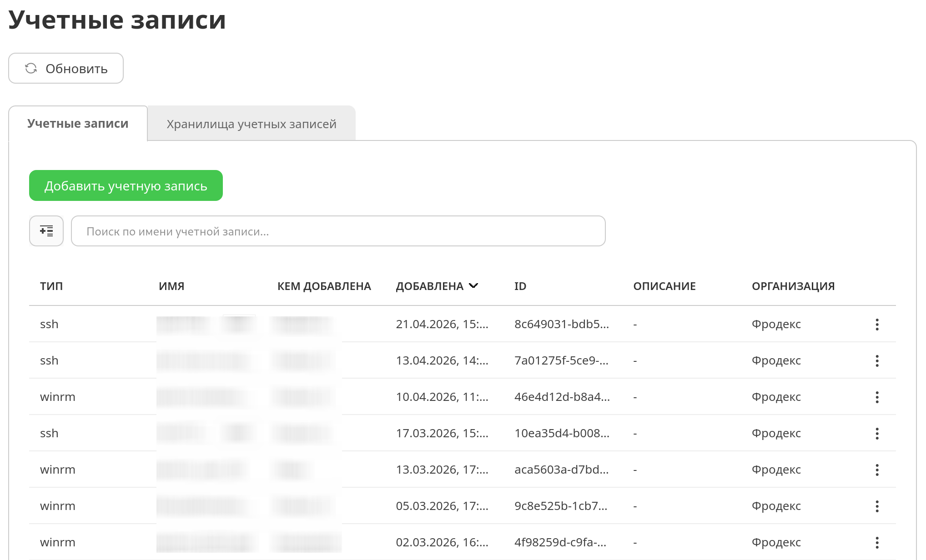This screenshot has width=926, height=560.
Task: Click the Обновить refresh button
Action: 66,68
